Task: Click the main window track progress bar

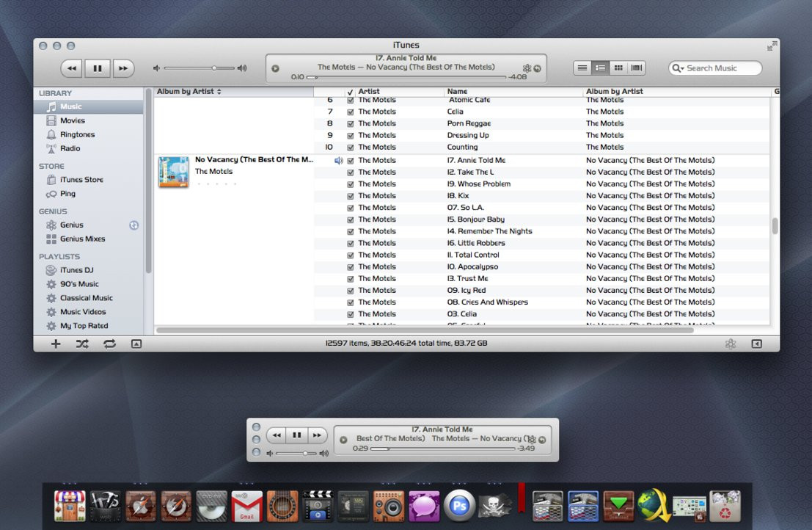Action: (x=406, y=77)
